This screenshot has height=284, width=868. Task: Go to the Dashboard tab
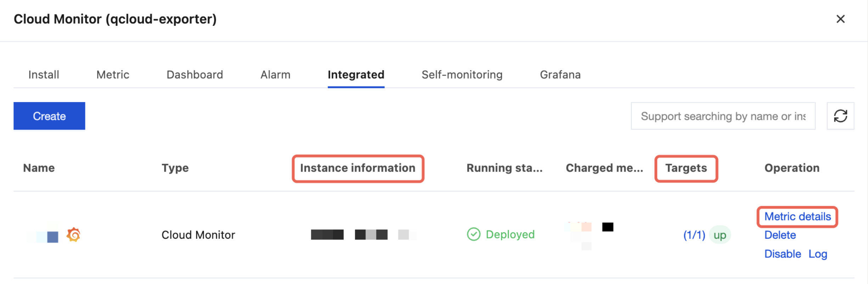(195, 75)
